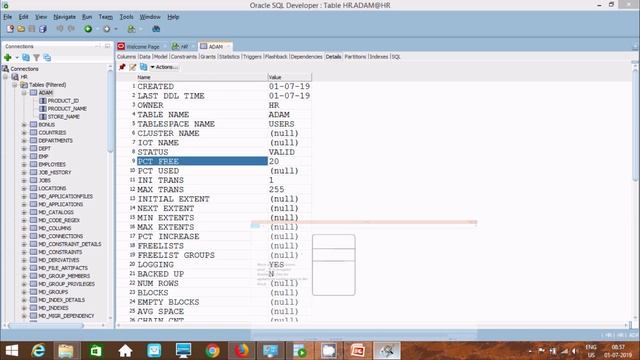
Task: Open the Constraints sub-tab
Action: (x=184, y=57)
